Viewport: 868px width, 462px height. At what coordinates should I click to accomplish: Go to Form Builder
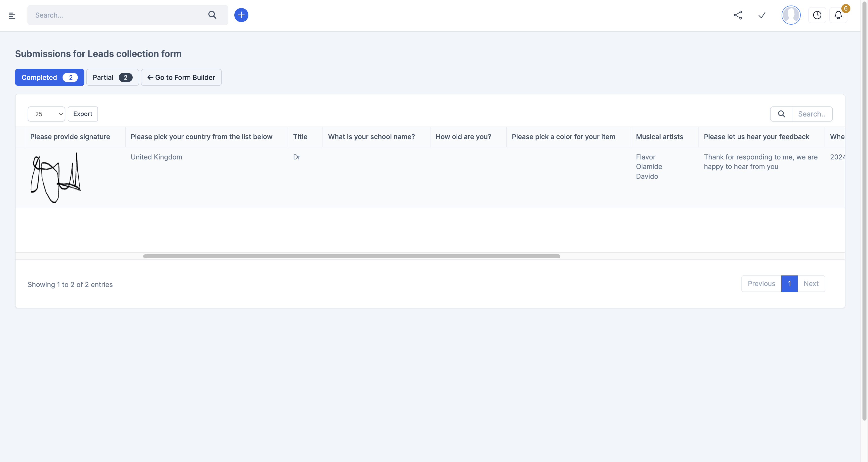click(181, 77)
